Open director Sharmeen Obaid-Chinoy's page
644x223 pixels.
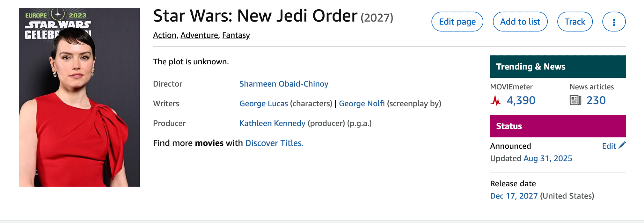284,84
